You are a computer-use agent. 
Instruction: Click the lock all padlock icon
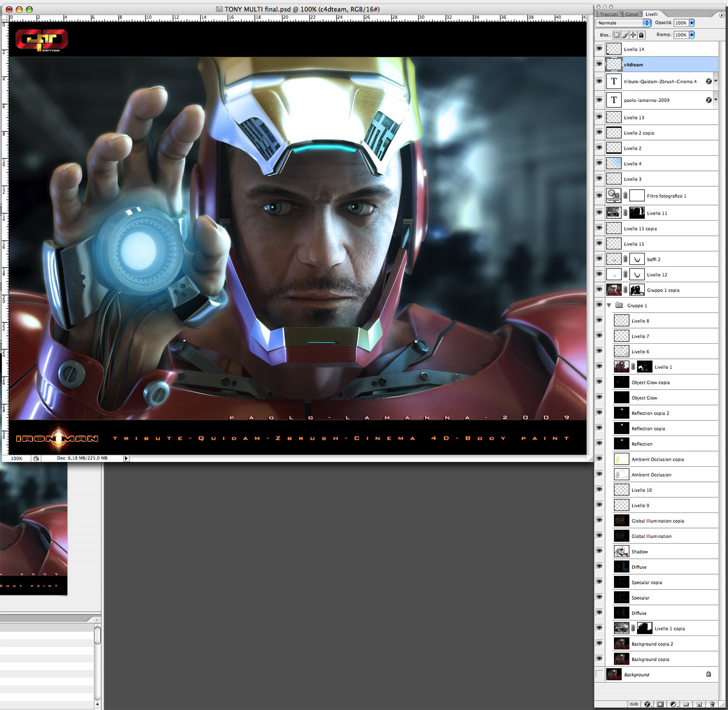[x=641, y=35]
